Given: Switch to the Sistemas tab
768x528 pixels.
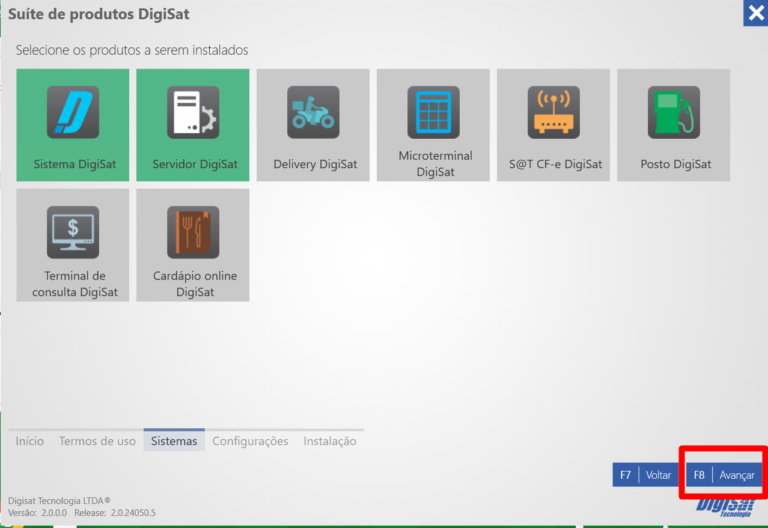Looking at the screenshot, I should [x=174, y=440].
